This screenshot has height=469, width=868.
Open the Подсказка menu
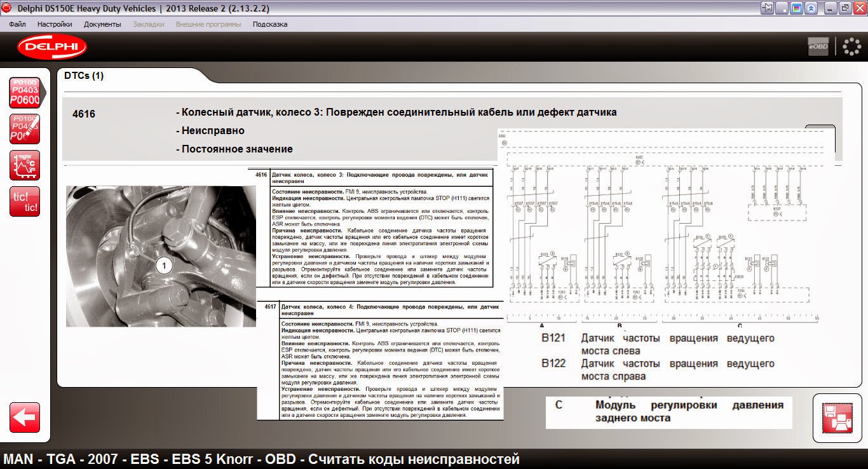[x=270, y=24]
